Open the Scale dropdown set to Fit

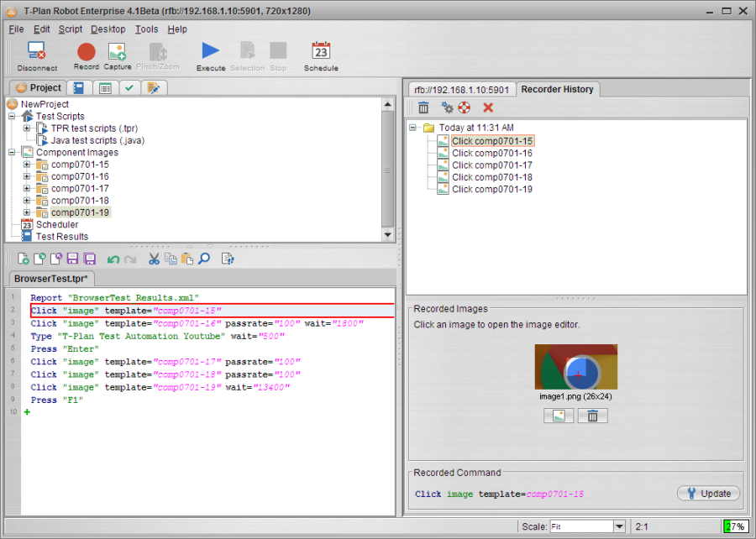(x=619, y=526)
